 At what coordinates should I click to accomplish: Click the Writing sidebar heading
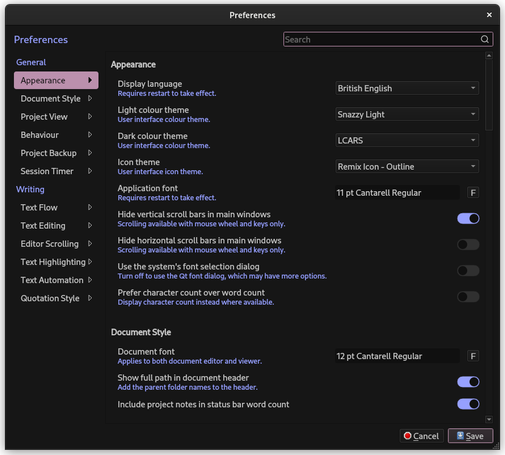[x=30, y=189]
